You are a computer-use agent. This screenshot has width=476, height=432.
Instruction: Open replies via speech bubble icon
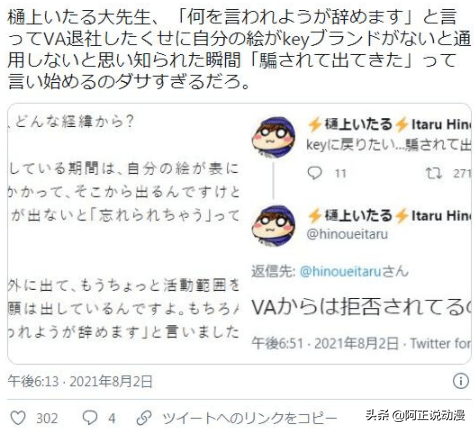90,418
